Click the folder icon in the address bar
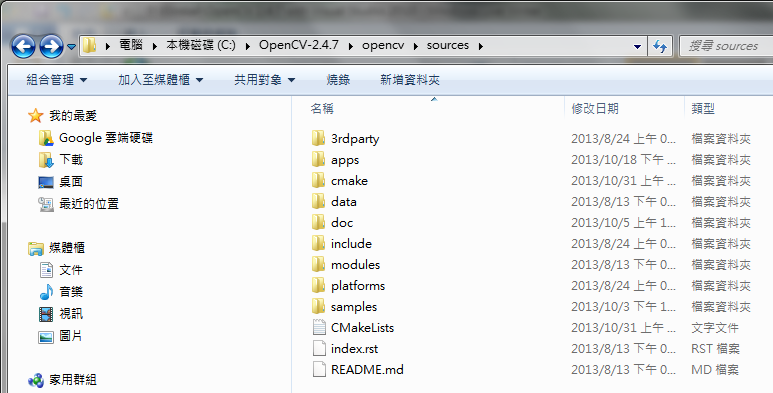773x393 pixels. click(89, 45)
